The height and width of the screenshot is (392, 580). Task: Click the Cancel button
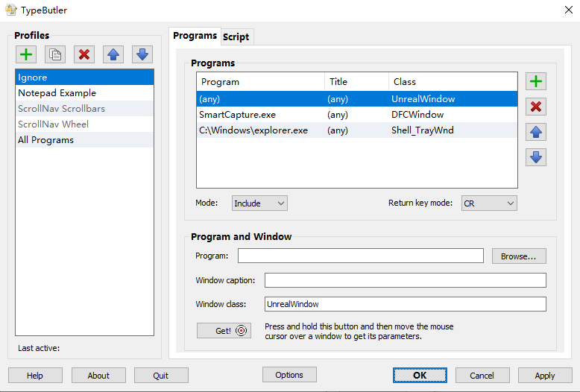482,376
